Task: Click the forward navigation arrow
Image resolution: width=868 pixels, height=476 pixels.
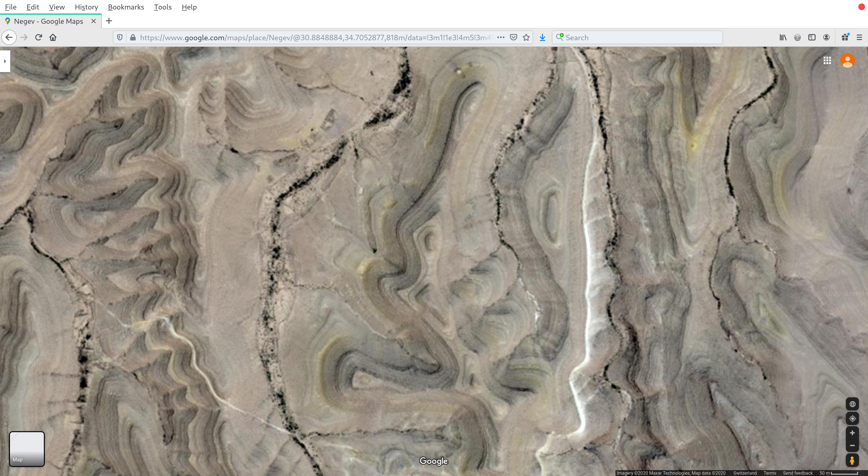Action: 24,37
